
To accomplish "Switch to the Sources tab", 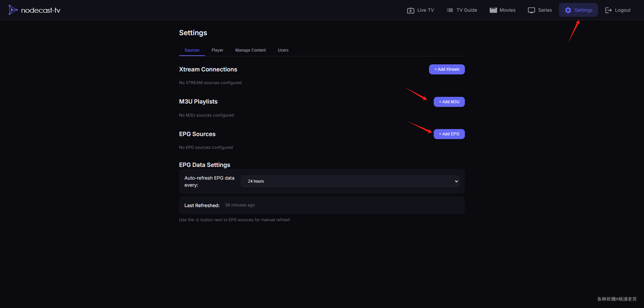I will tap(192, 50).
